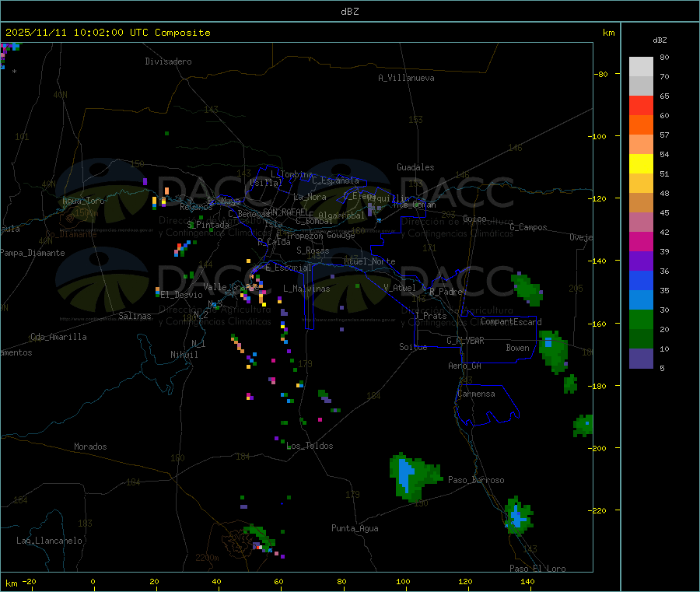Click the Bowen label
This screenshot has width=700, height=592.
tap(517, 348)
